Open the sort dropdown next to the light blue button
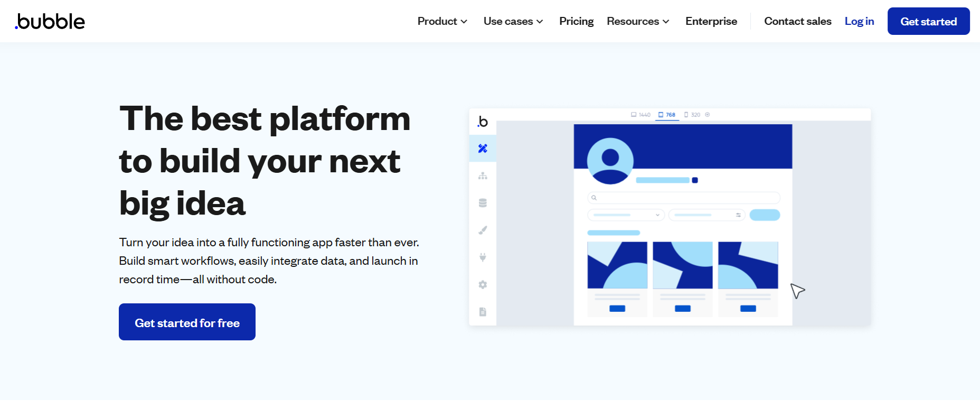Image resolution: width=980 pixels, height=408 pixels. [707, 215]
